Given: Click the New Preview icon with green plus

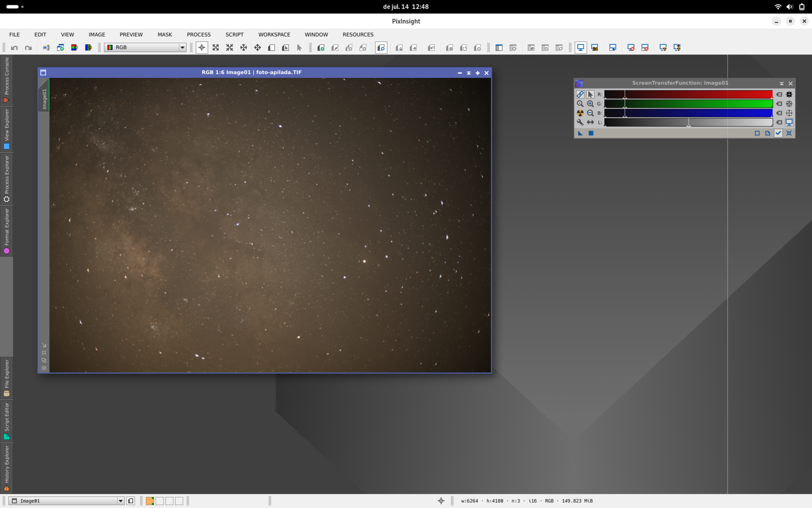Looking at the screenshot, I should 321,48.
